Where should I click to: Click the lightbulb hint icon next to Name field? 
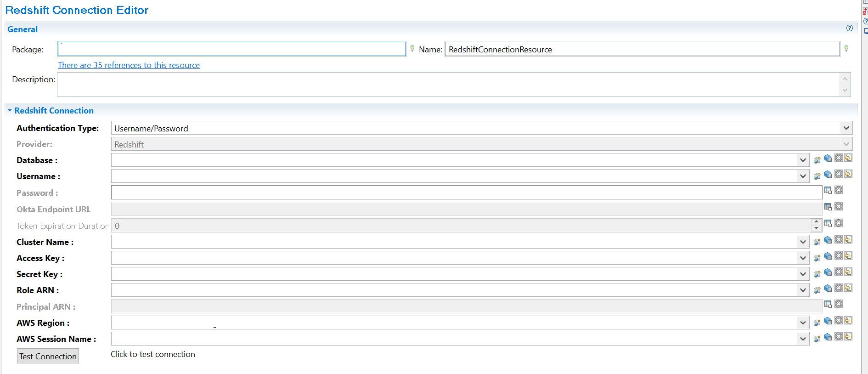point(846,49)
